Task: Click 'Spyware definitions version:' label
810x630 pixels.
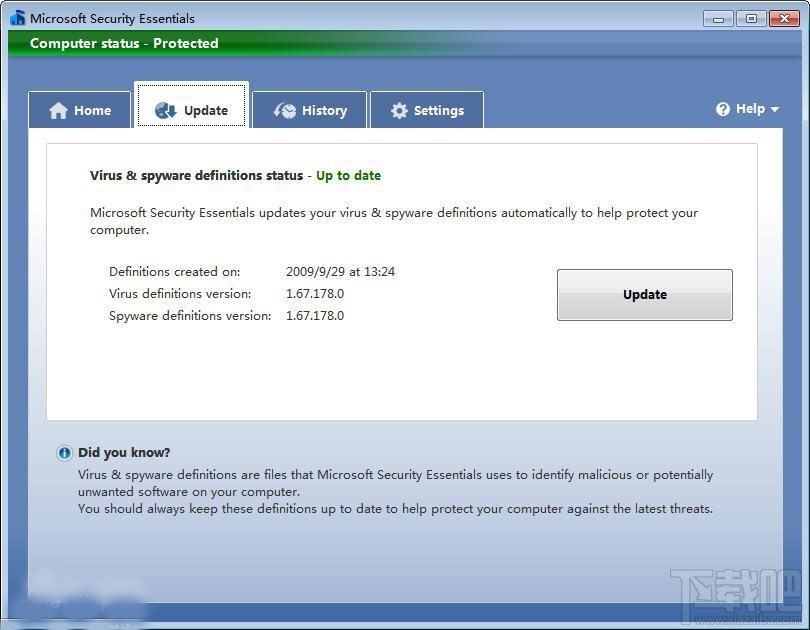Action: [190, 316]
